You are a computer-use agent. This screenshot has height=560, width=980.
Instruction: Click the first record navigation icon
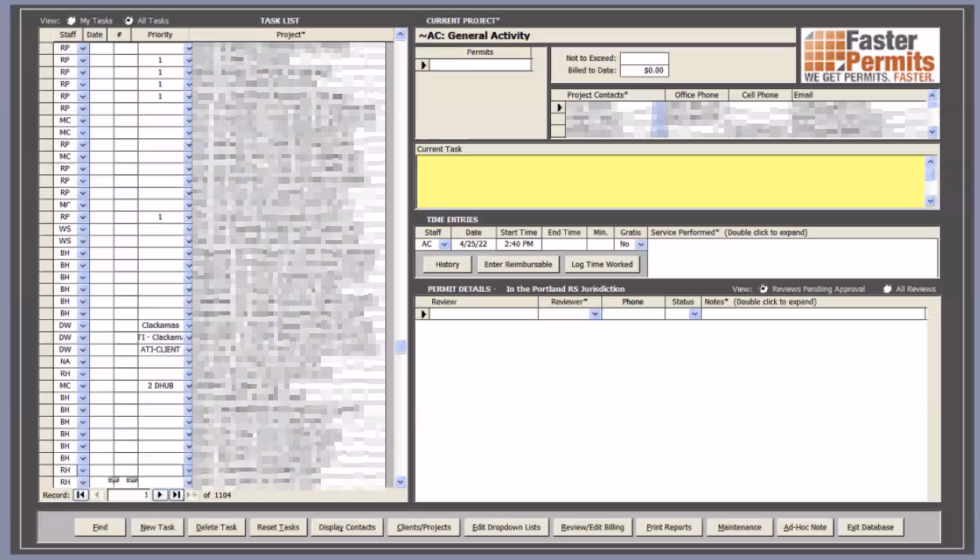[82, 494]
